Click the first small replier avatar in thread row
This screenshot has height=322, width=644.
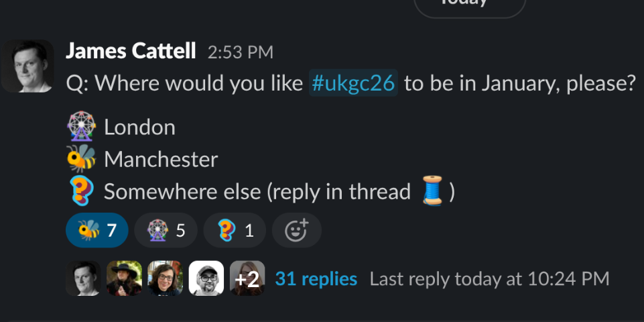[x=83, y=278]
